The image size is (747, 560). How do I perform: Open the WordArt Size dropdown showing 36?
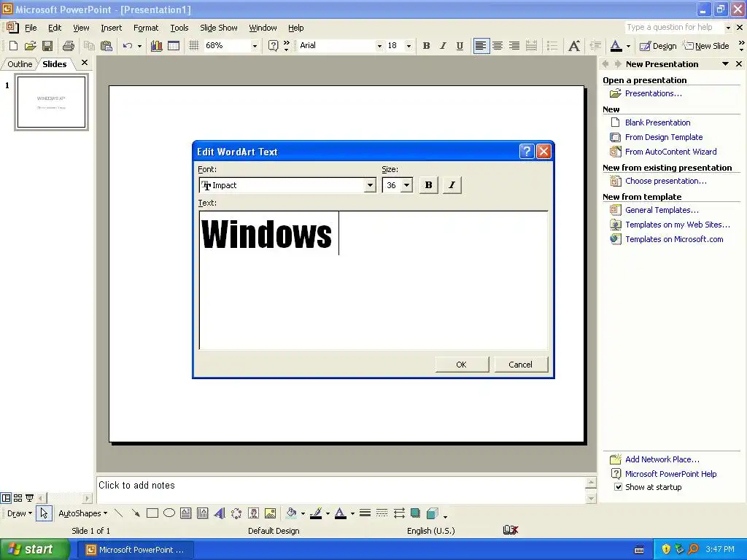click(406, 185)
